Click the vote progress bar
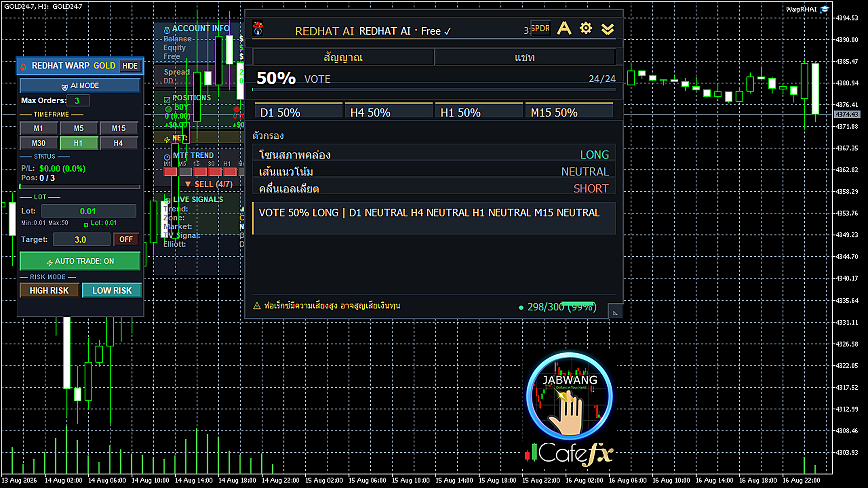 (x=434, y=90)
